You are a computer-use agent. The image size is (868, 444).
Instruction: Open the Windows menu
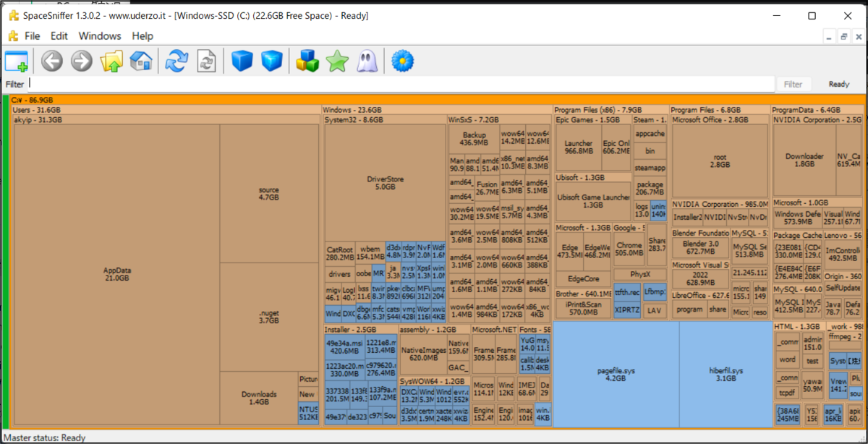(100, 36)
